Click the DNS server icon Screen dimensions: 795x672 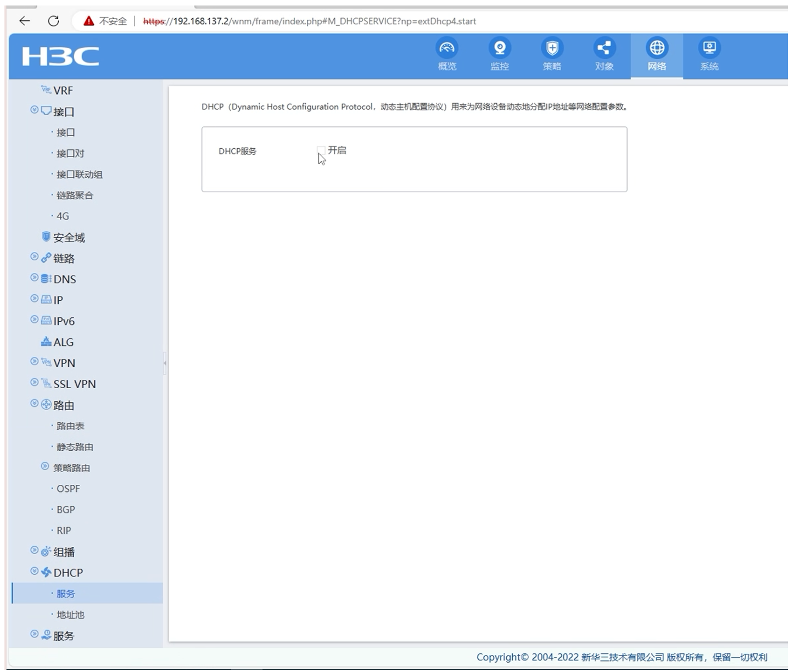pyautogui.click(x=46, y=279)
